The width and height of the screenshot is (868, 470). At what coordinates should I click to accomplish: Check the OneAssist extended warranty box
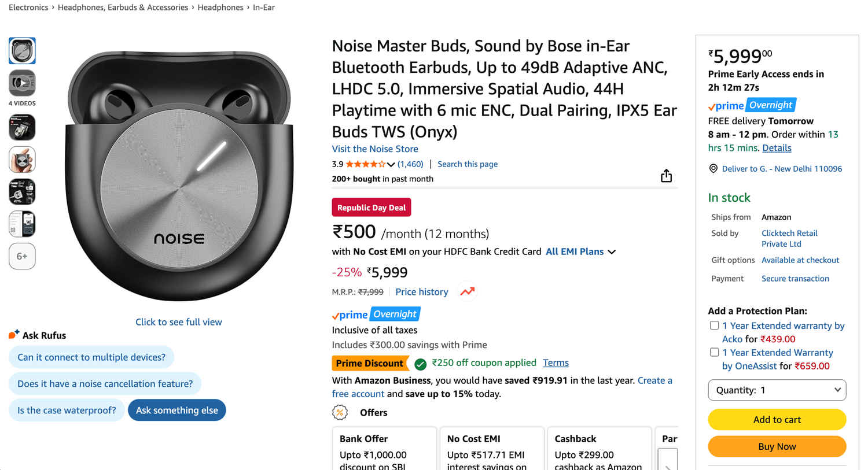(x=715, y=352)
